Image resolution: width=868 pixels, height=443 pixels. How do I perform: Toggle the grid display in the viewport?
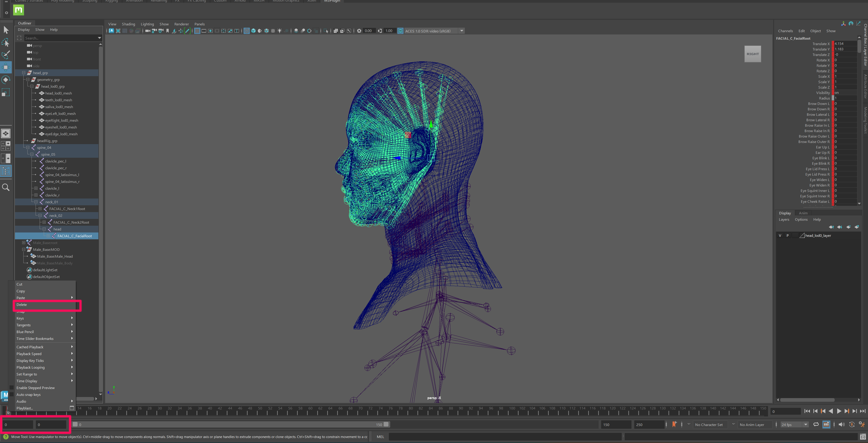click(x=197, y=31)
